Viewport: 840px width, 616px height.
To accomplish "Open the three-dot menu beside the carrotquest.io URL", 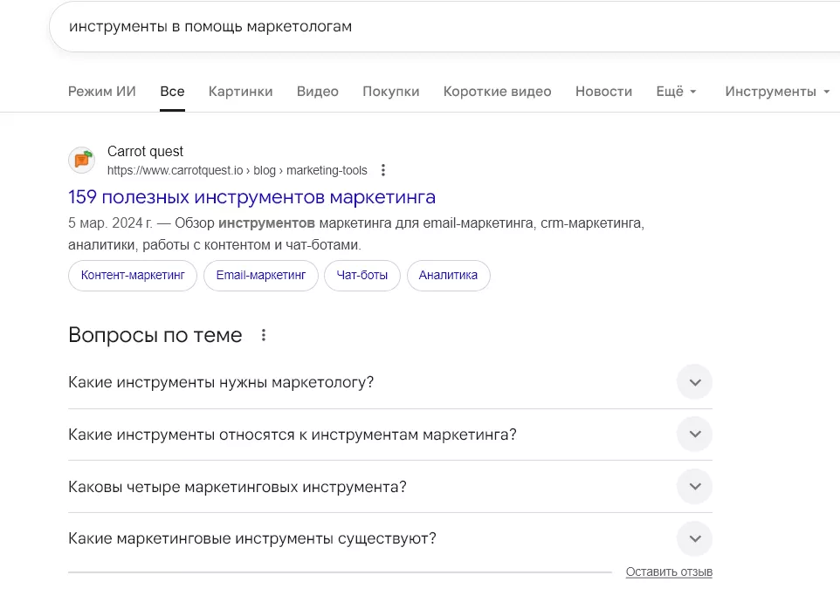I will coord(383,170).
